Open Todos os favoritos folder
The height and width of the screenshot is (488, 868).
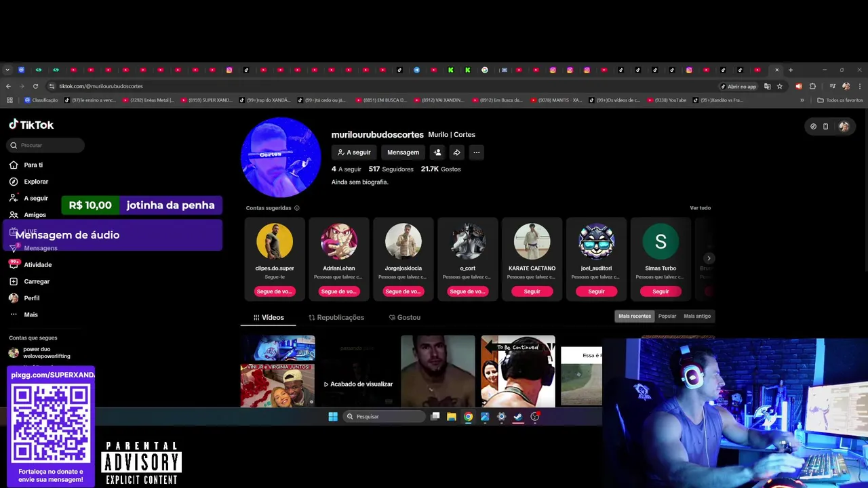coord(840,100)
